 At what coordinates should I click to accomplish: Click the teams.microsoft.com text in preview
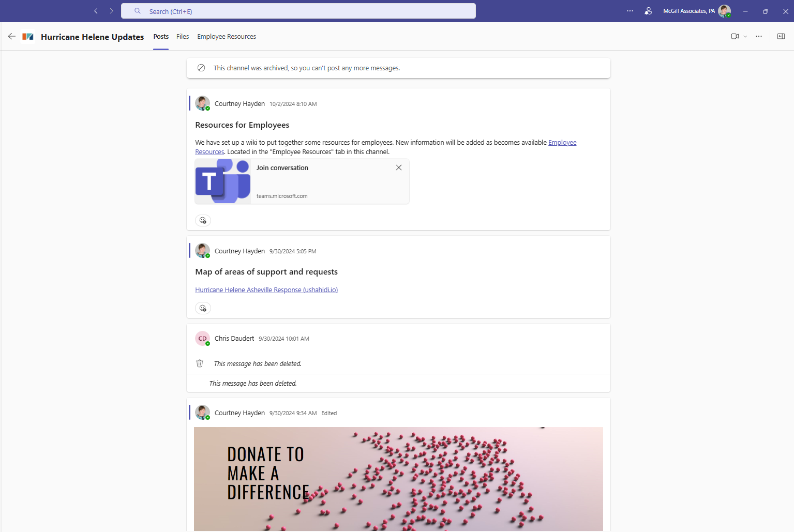[282, 196]
